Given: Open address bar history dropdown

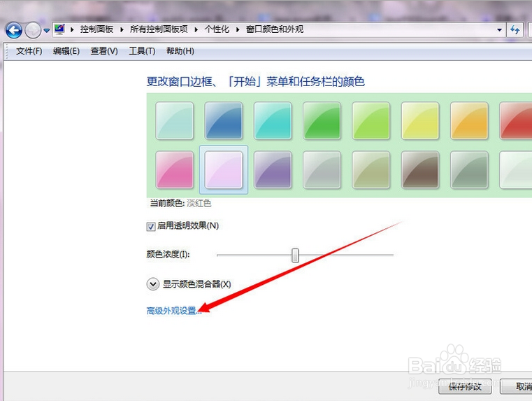Looking at the screenshot, I should click(499, 30).
